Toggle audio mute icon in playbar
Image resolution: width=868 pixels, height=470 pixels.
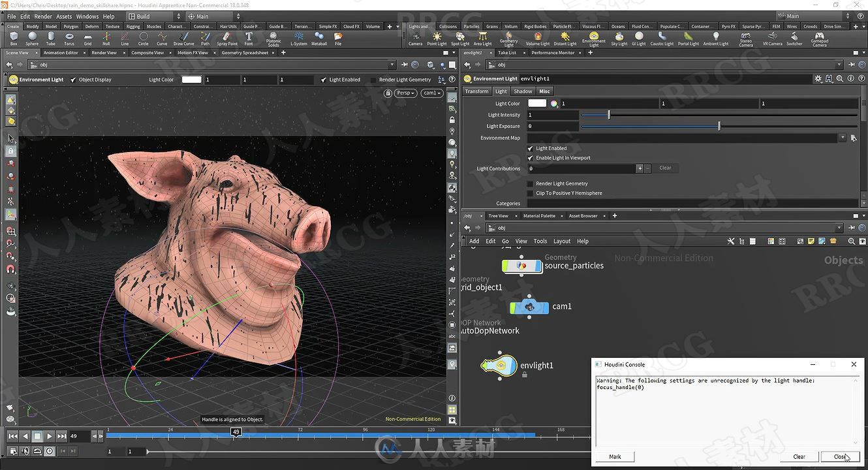[25, 451]
